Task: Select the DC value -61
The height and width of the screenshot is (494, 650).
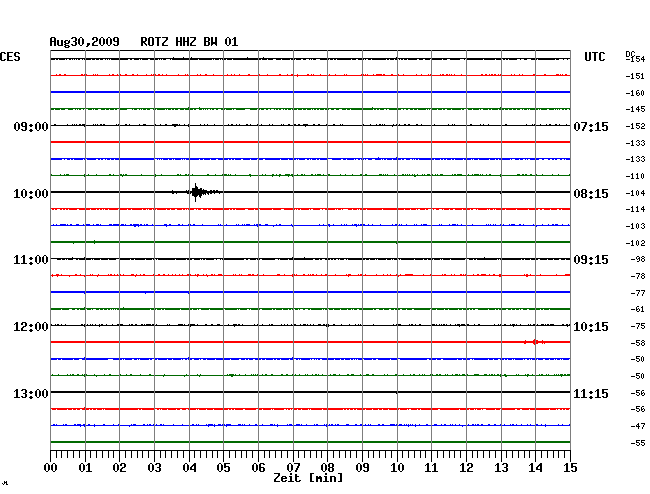Action: [x=638, y=310]
